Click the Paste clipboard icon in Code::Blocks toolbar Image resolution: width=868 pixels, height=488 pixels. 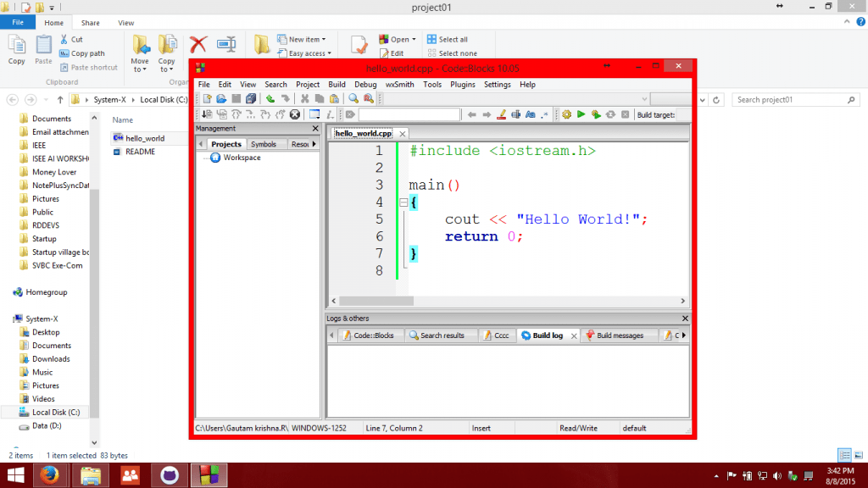coord(334,99)
